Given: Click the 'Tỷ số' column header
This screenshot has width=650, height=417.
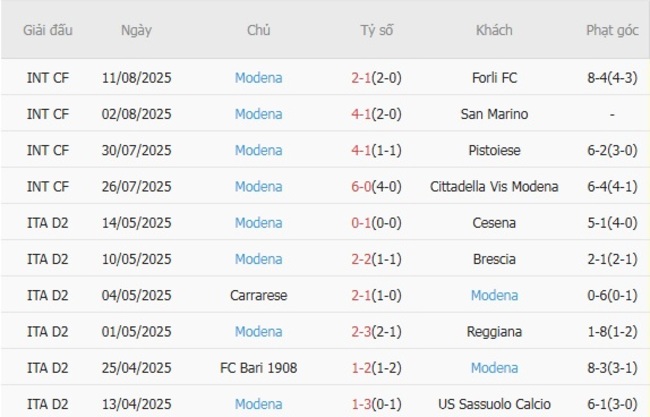Looking at the screenshot, I should 377,31.
